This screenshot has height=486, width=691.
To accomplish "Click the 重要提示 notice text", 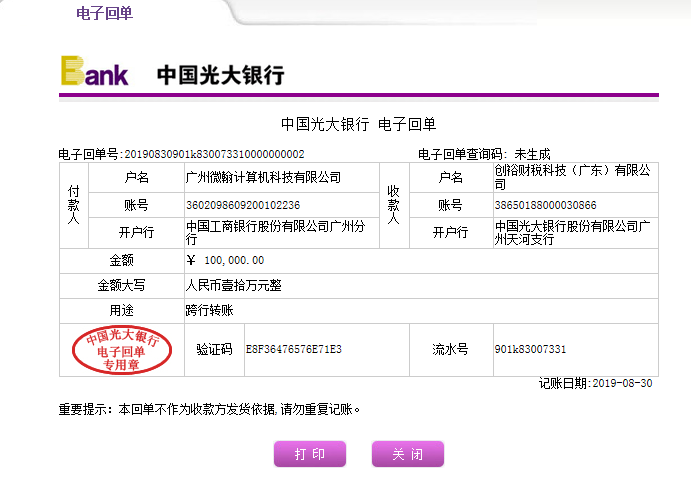I will pyautogui.click(x=210, y=409).
